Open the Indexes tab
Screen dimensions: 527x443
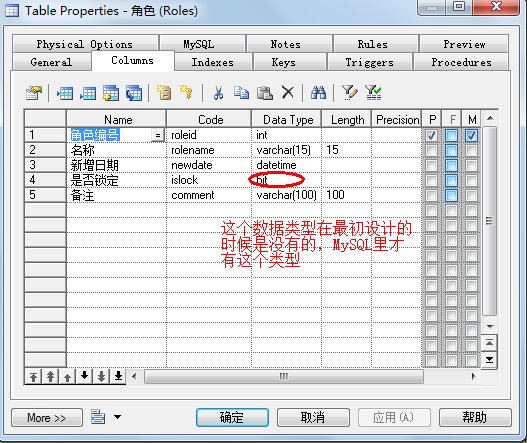point(212,62)
